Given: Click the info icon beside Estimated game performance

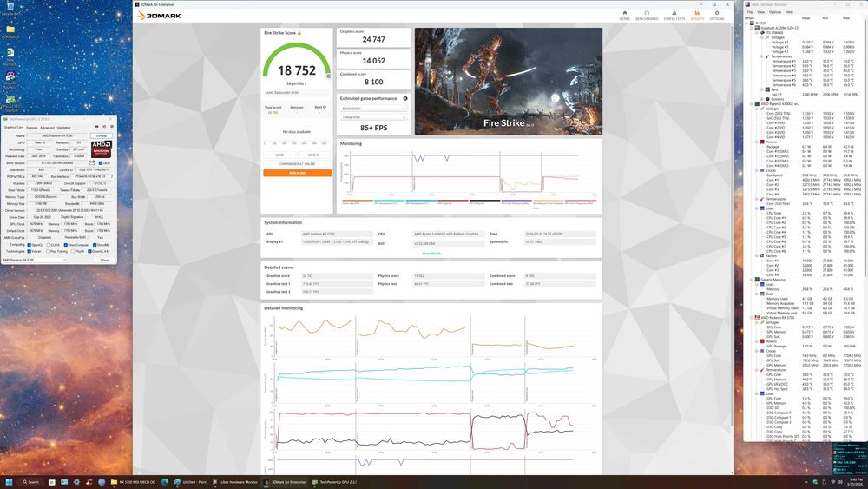Looking at the screenshot, I should (405, 98).
